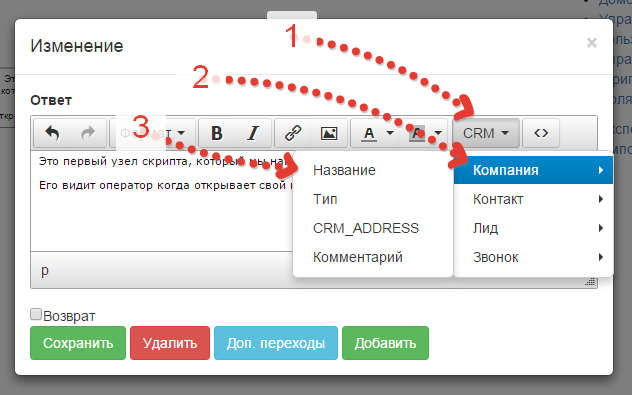Image resolution: width=632 pixels, height=395 pixels.
Task: Insert a link with chain icon
Action: point(293,133)
